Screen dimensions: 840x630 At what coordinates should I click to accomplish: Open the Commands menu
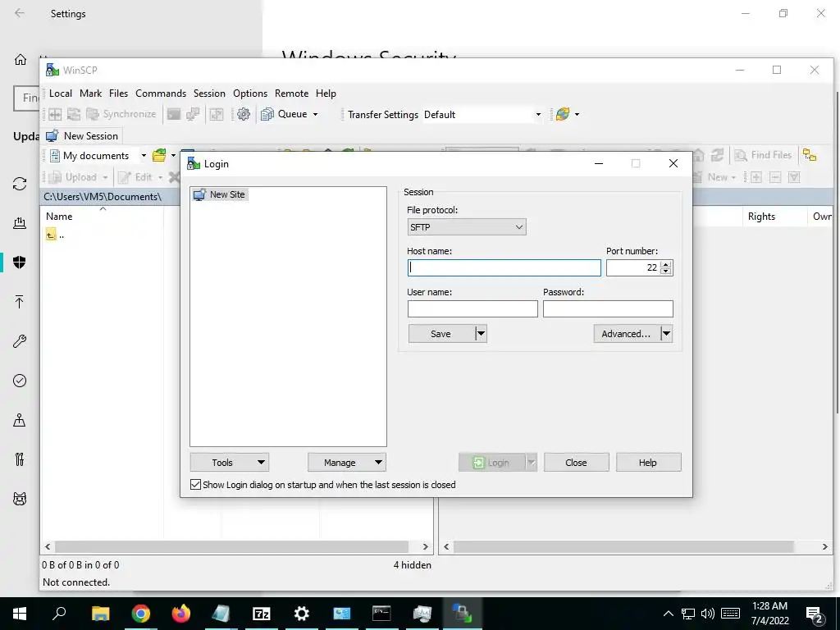coord(161,94)
